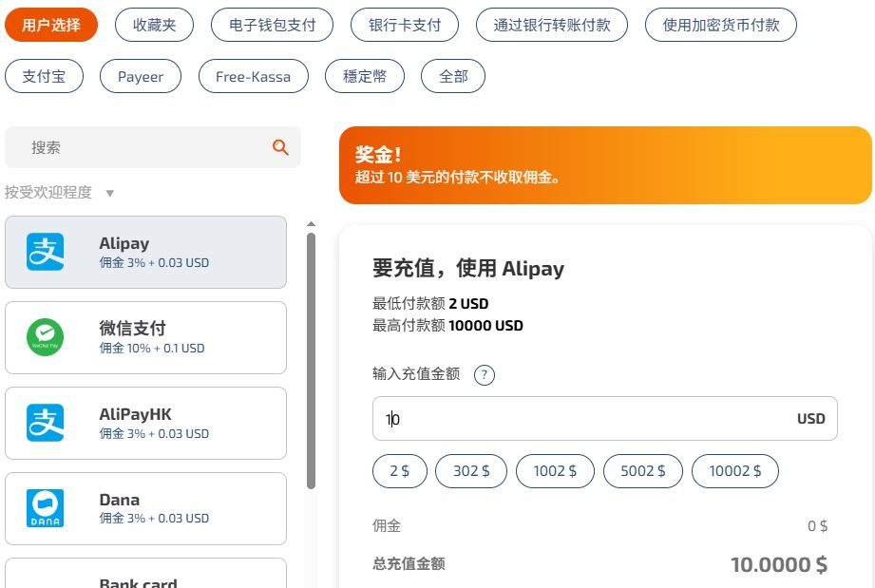Viewport: 875px width, 588px height.
Task: Click 佣金 10% + 0.1 USD text
Action: pos(152,348)
